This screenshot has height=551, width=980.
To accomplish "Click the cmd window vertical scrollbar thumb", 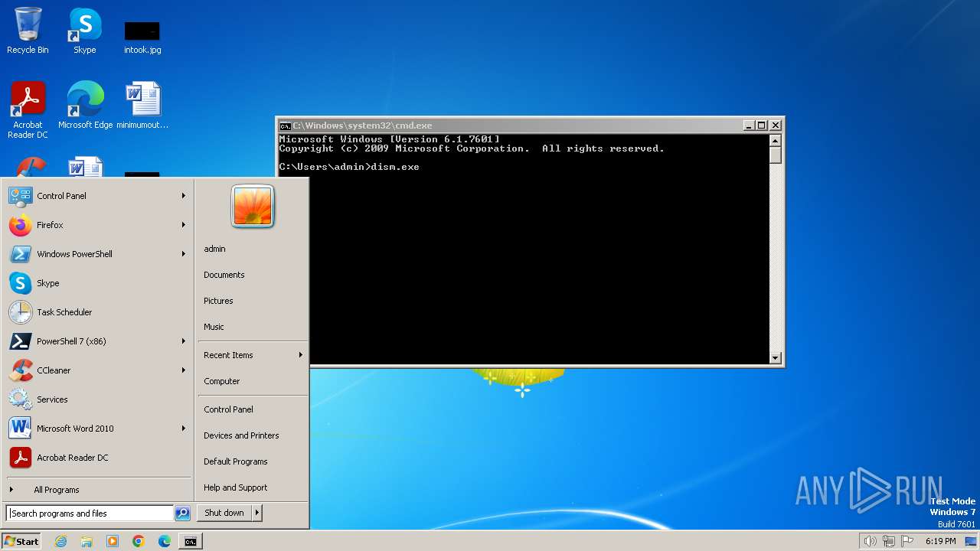I will [775, 155].
